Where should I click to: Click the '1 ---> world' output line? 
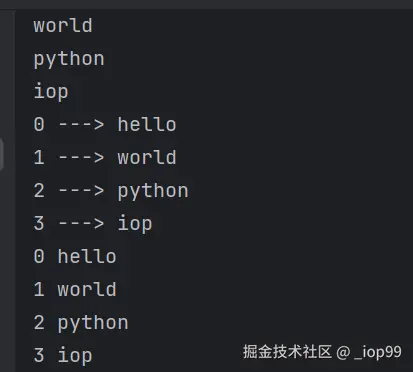tap(105, 157)
